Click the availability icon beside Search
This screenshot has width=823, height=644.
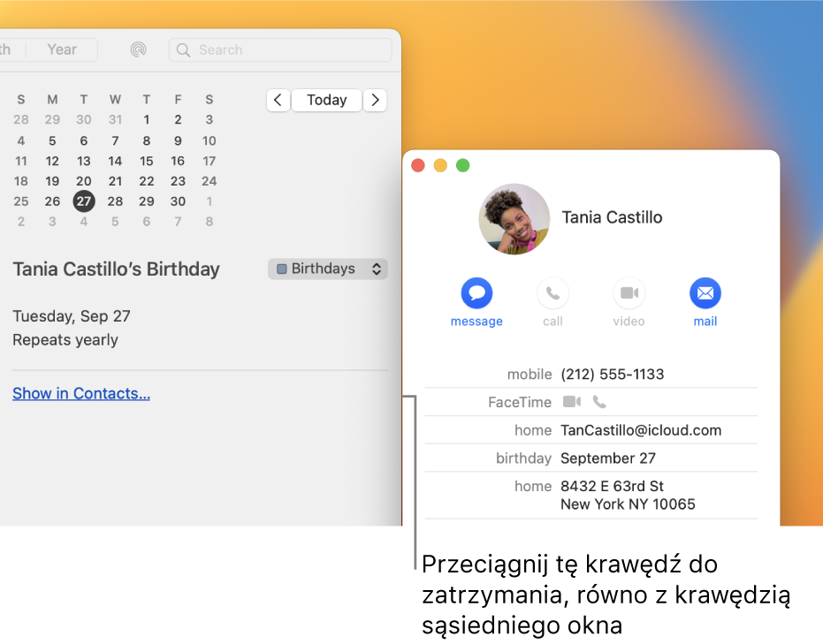[x=138, y=49]
